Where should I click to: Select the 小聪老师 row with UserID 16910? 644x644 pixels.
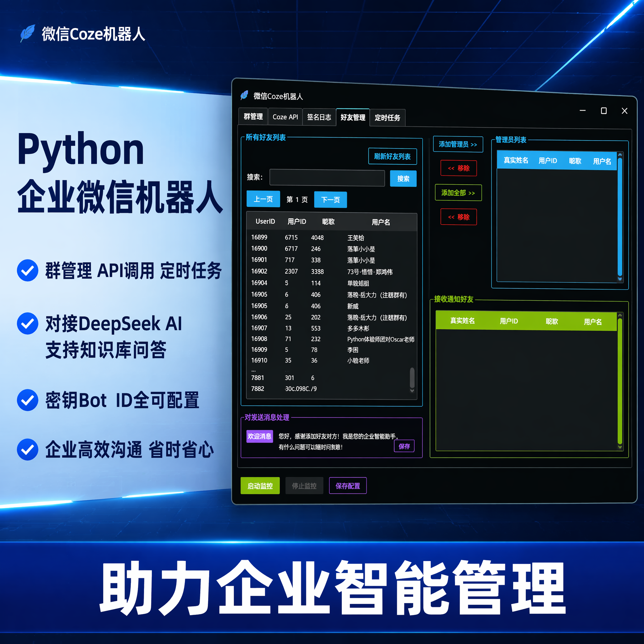[332, 360]
